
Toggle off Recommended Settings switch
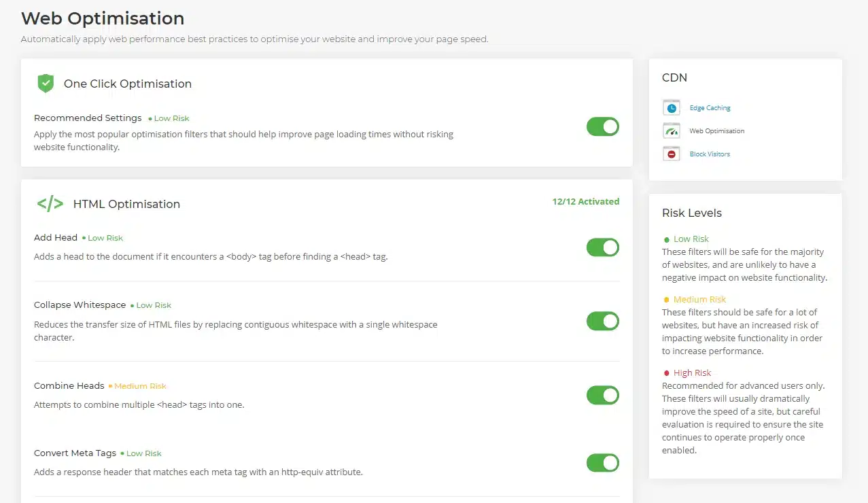(603, 126)
